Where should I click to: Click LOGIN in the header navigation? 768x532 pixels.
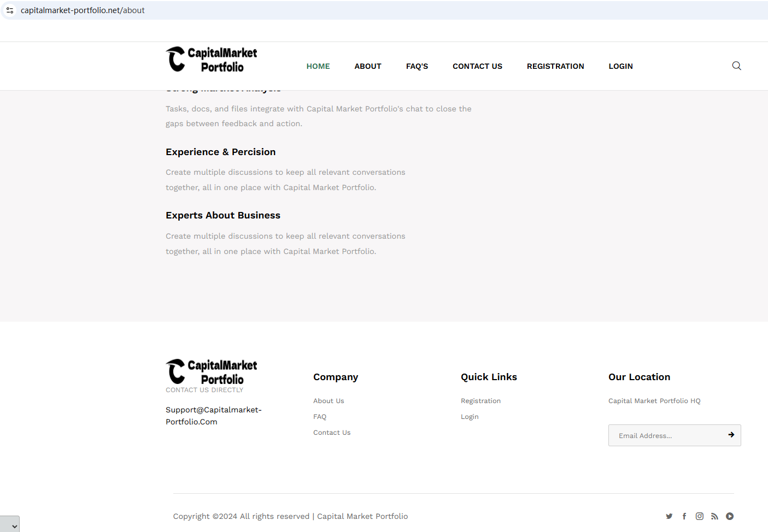pyautogui.click(x=620, y=66)
